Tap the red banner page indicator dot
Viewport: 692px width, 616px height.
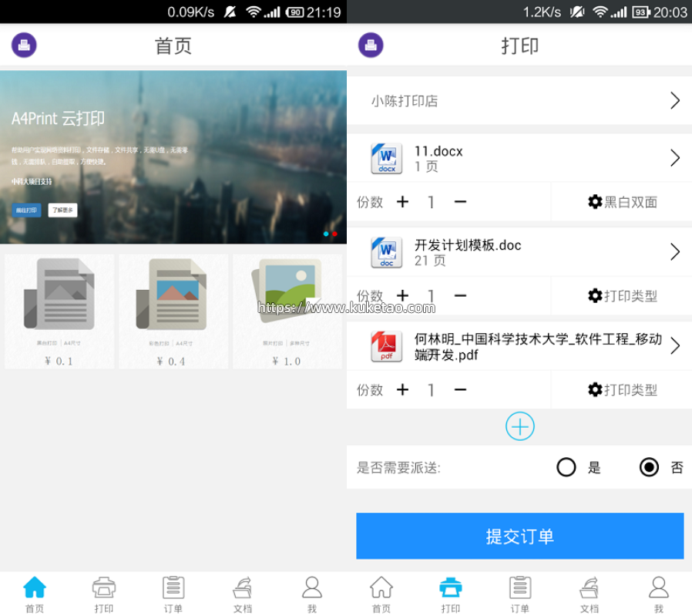click(x=335, y=234)
